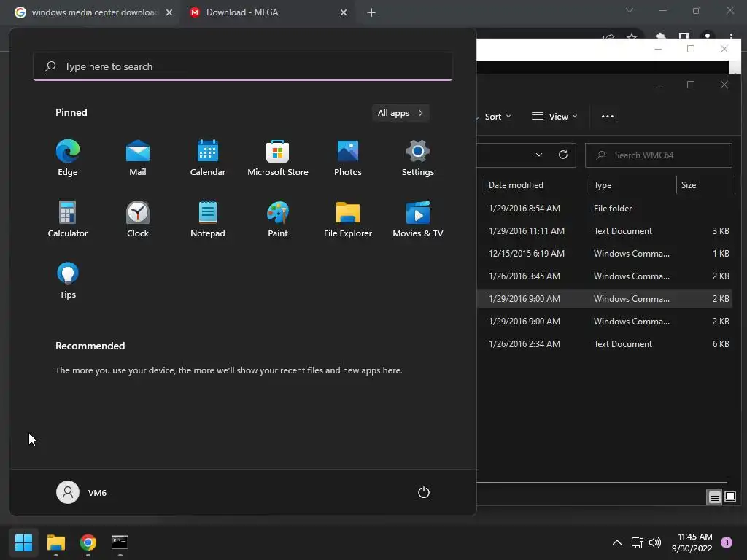Image resolution: width=747 pixels, height=560 pixels.
Task: Focus the Type here to search box
Action: pos(243,66)
